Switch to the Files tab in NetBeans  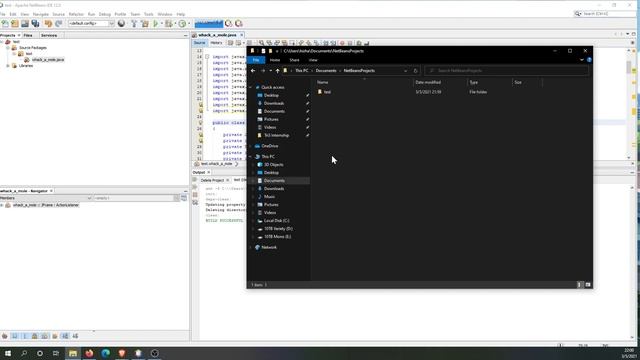coord(28,36)
